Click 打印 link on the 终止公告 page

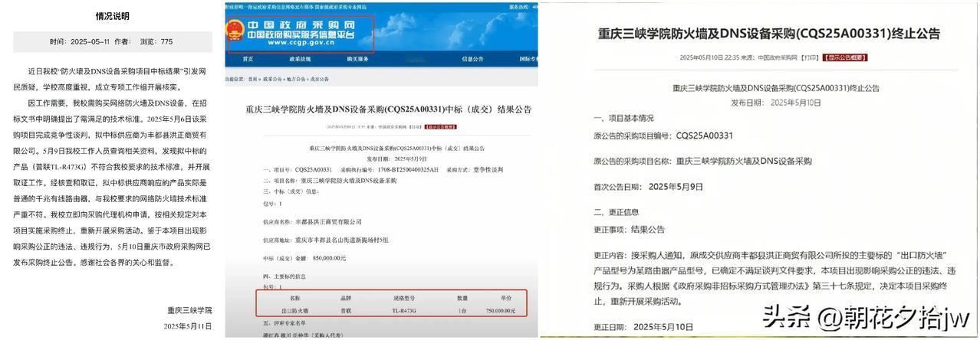[x=809, y=57]
